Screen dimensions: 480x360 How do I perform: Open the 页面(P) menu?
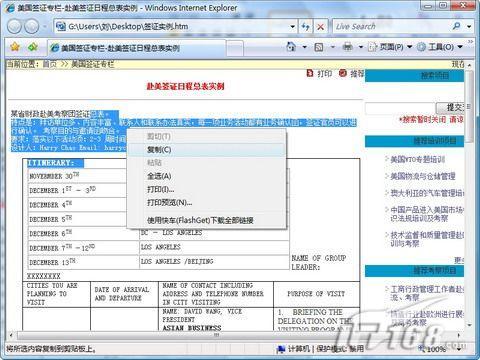point(391,47)
